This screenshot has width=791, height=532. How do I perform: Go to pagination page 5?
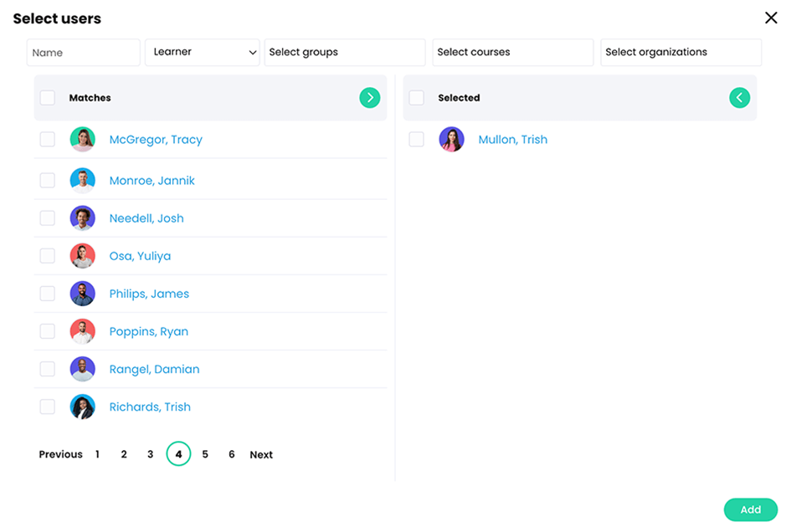tap(205, 454)
